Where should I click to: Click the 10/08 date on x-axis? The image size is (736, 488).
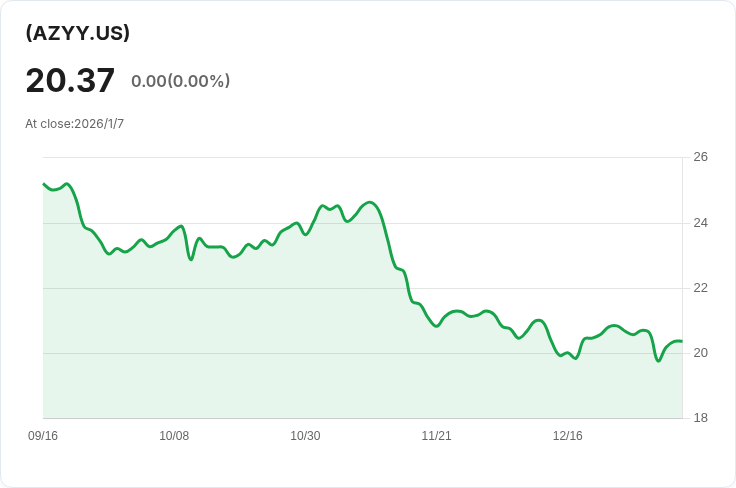coord(174,436)
